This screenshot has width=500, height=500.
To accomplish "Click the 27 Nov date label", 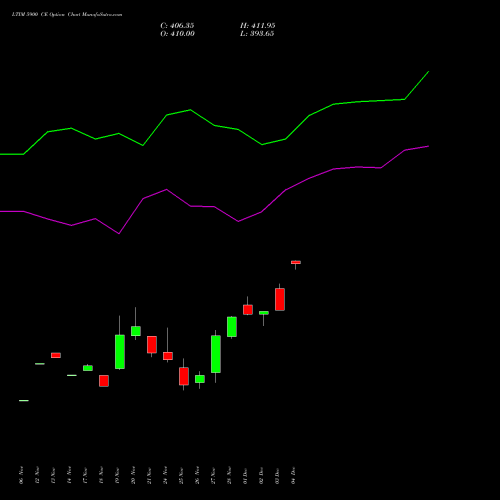I will pyautogui.click(x=213, y=475).
